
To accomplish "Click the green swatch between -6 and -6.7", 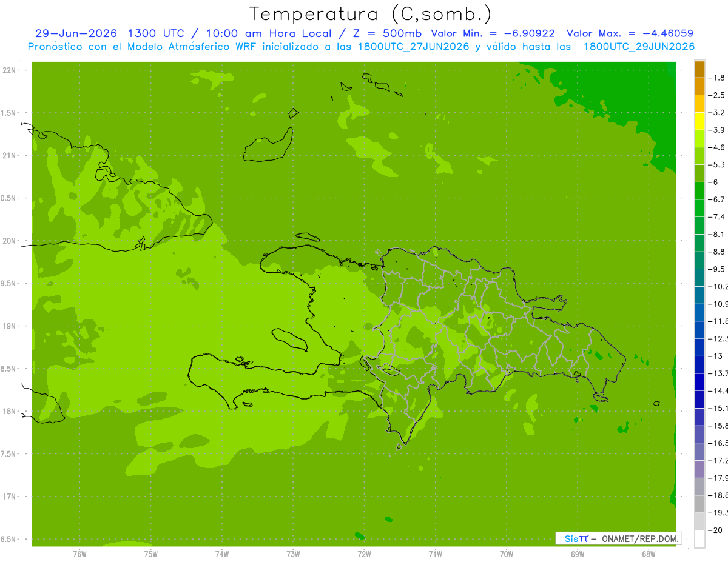I will [700, 190].
